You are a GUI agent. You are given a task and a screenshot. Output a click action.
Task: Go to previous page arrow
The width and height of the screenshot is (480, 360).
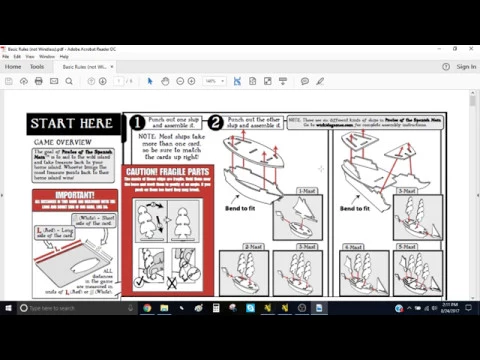click(91, 81)
